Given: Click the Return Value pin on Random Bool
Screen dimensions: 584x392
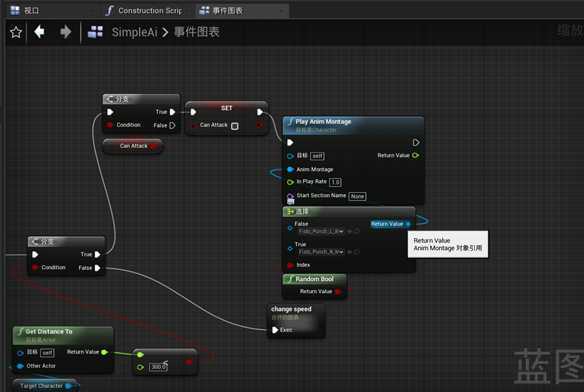Looking at the screenshot, I should point(338,292).
